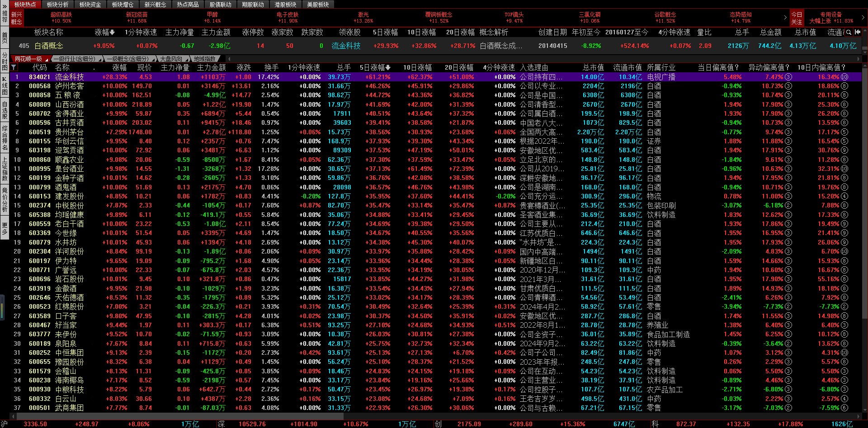This screenshot has width=868, height=428.
Task: Open 分时图 in the left sidebar
Action: 5,61
